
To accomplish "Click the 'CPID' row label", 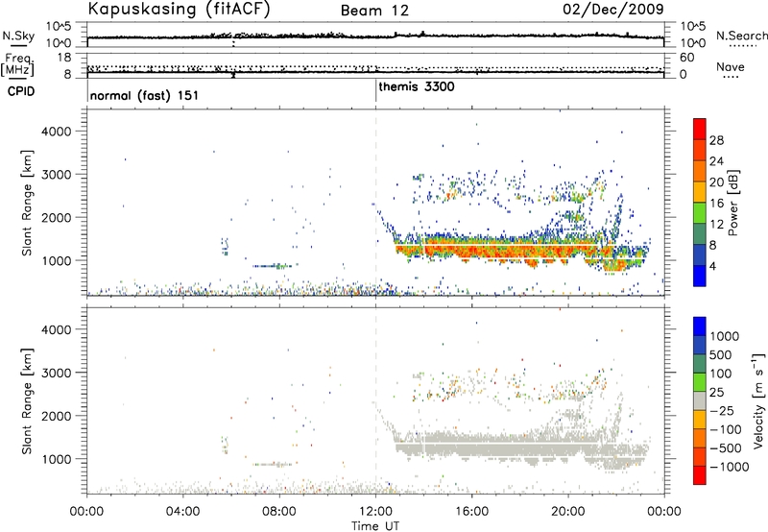I will pos(20,91).
